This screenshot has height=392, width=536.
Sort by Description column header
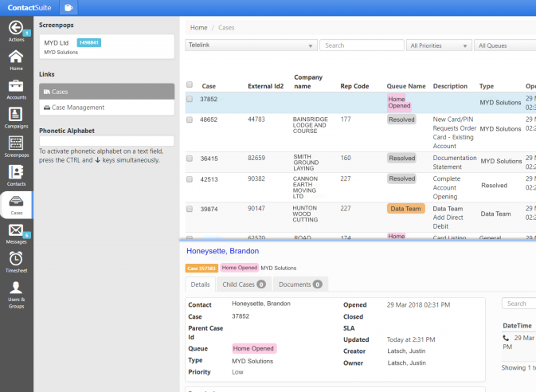tap(450, 86)
